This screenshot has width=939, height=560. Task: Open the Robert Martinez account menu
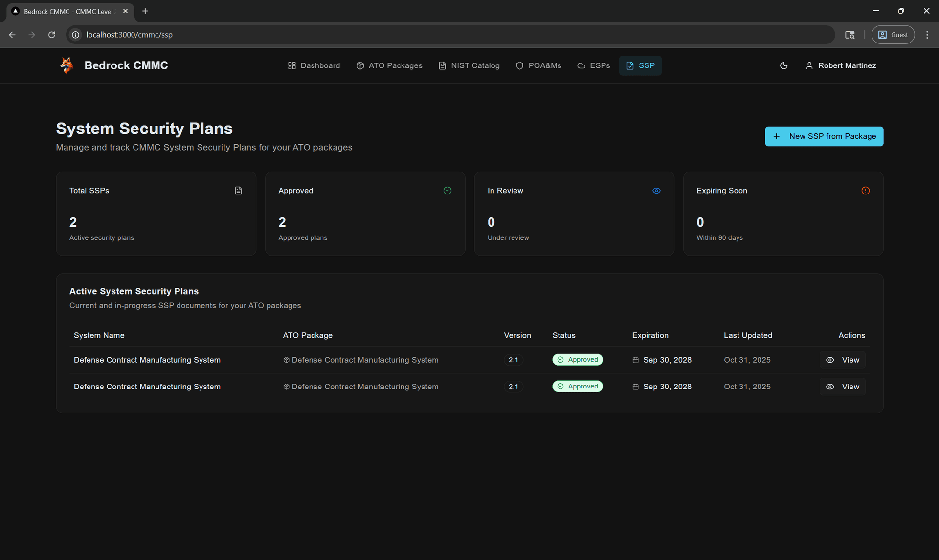tap(841, 65)
